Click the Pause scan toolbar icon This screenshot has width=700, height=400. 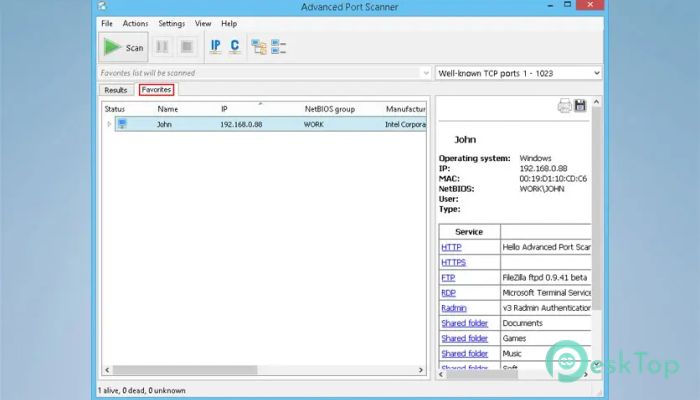[162, 46]
